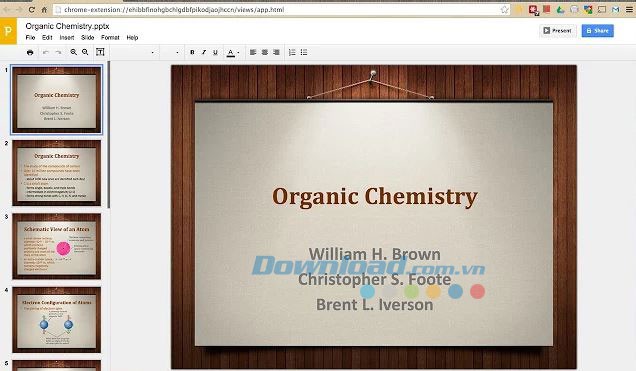Viewport: 636px width, 371px height.
Task: Click the grey round extension icon
Action: (574, 10)
